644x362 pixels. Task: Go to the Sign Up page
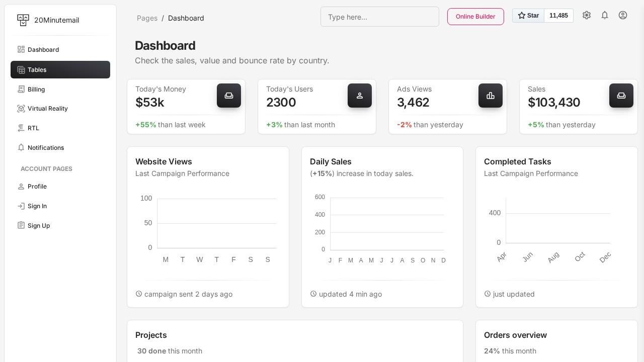pyautogui.click(x=39, y=226)
